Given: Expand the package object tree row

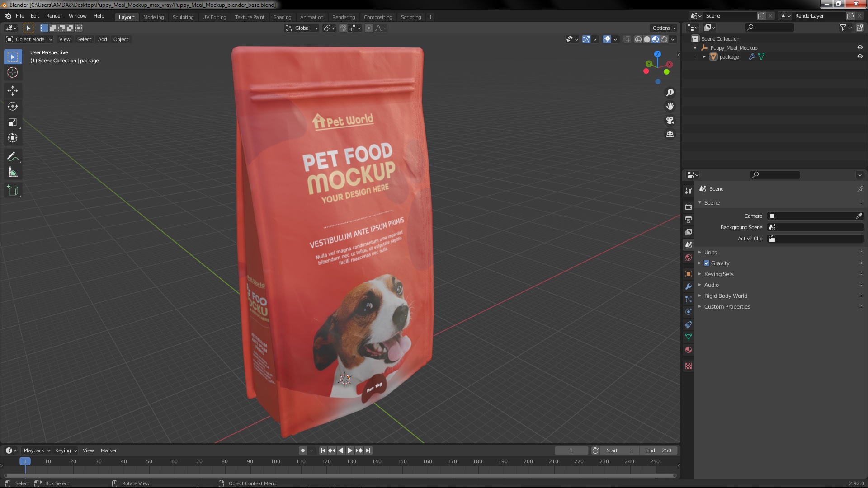Looking at the screenshot, I should tap(704, 57).
